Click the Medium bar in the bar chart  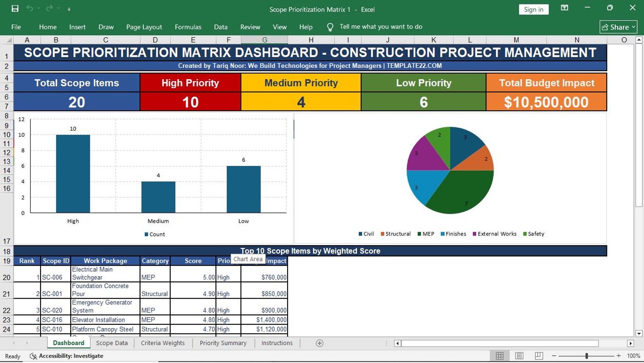coord(158,197)
